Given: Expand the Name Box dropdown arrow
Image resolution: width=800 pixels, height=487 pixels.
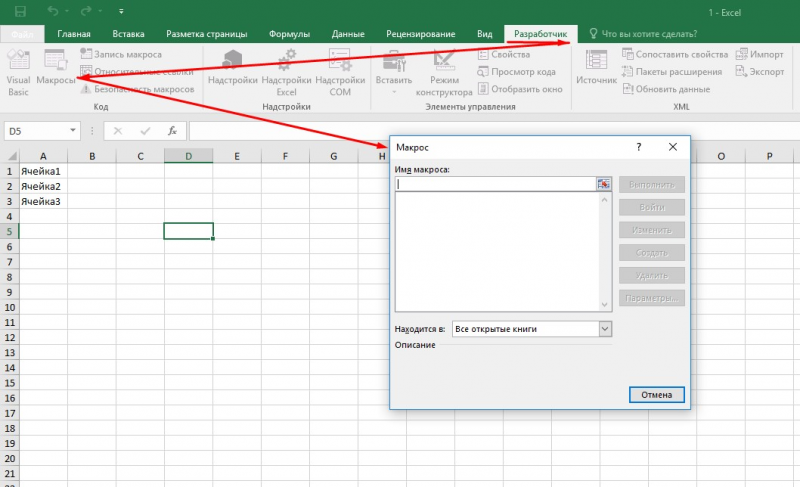Looking at the screenshot, I should (x=73, y=131).
